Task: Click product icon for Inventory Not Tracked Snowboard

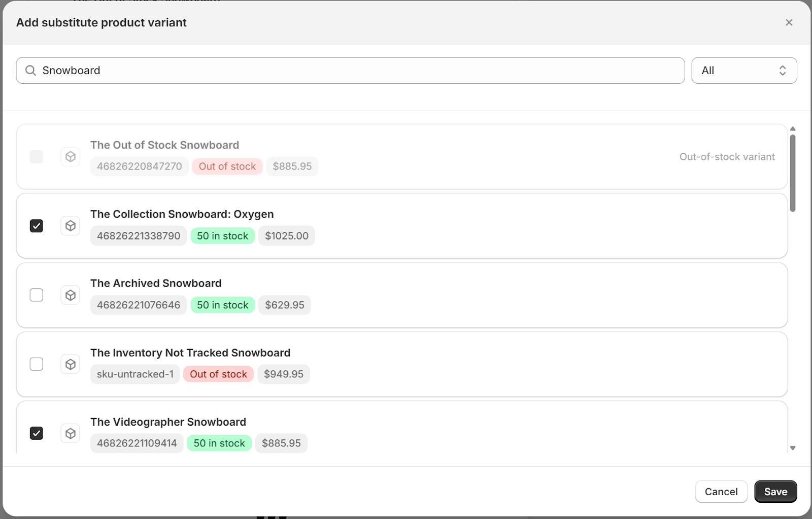Action: (71, 364)
